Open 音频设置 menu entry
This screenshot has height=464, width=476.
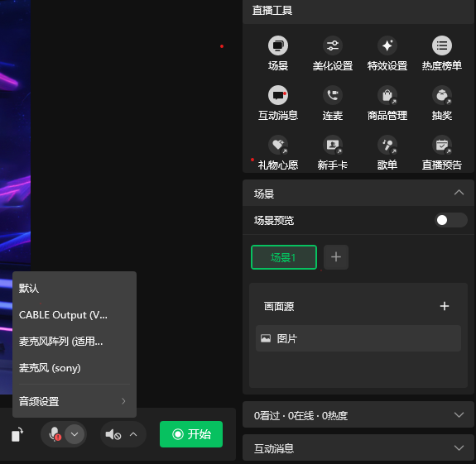tap(75, 401)
